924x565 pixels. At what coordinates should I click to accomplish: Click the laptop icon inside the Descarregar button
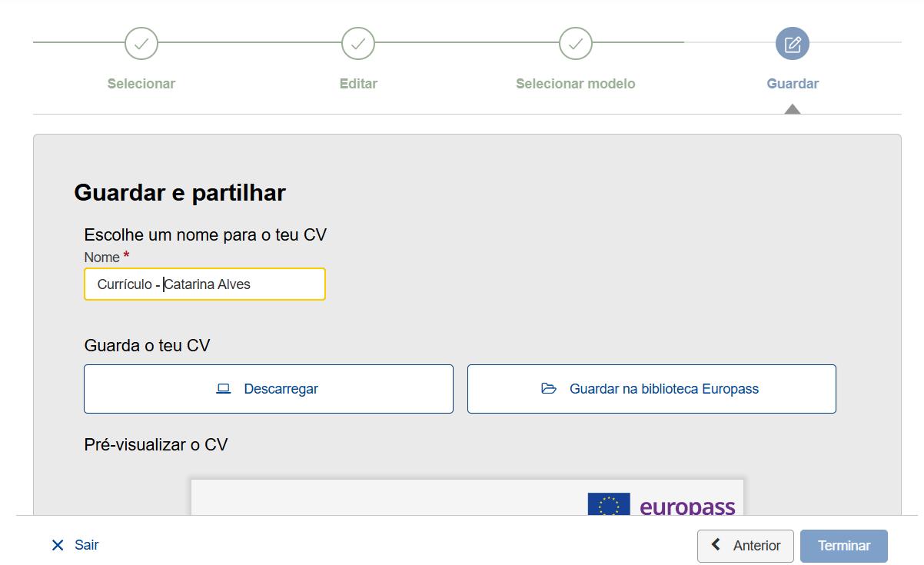pyautogui.click(x=224, y=388)
